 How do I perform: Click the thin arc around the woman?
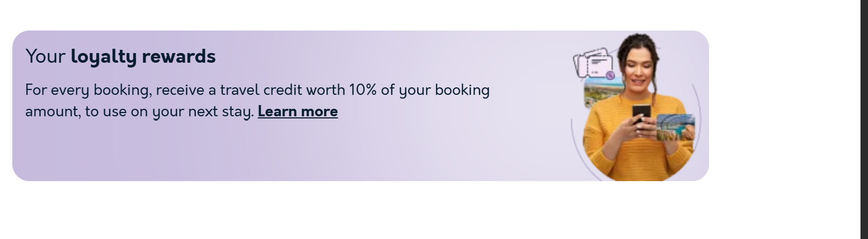point(575,139)
